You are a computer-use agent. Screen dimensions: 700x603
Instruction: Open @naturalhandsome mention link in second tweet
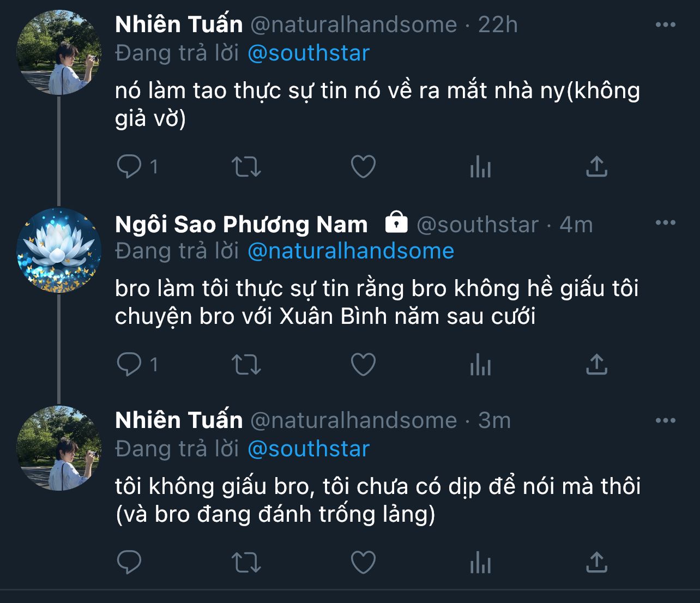coord(351,251)
